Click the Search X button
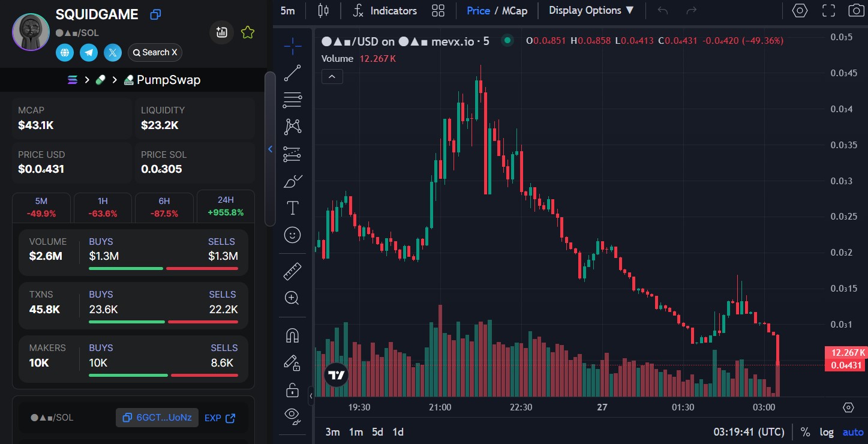This screenshot has width=868, height=444. pos(155,53)
